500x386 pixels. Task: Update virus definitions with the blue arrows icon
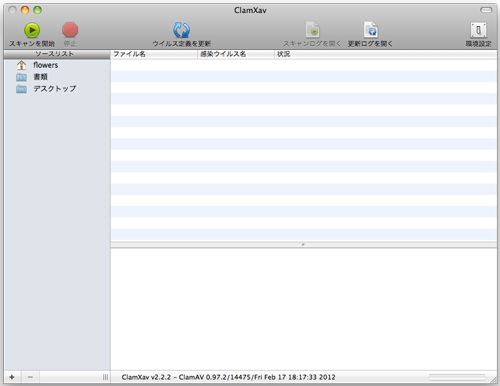(182, 30)
